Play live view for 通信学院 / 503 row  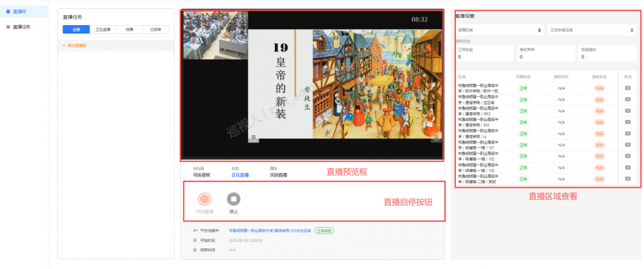coord(627,121)
